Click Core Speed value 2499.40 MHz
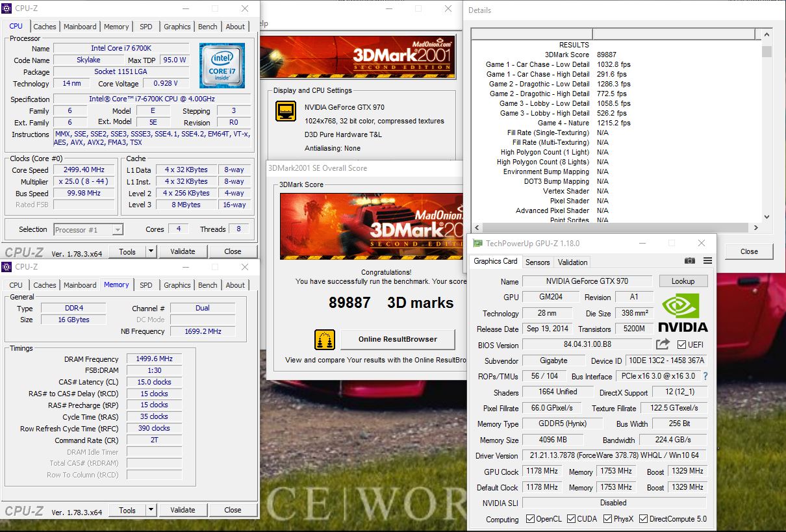The image size is (786, 532). [x=82, y=170]
